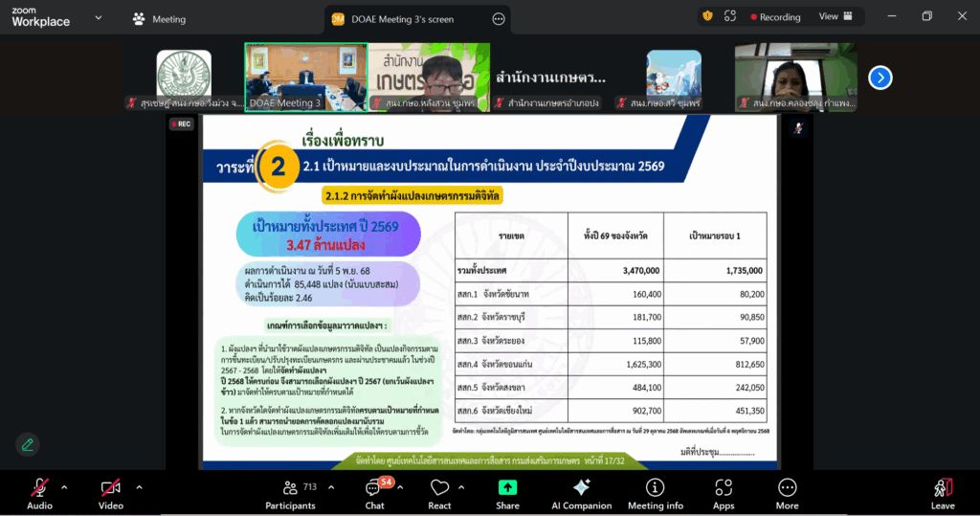Screen dimensions: 980x516
Task: Click the security shield icon
Action: [707, 16]
